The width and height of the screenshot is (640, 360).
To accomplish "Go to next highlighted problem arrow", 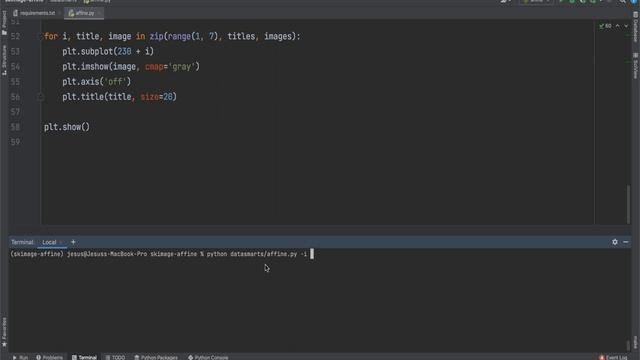I will click(626, 26).
